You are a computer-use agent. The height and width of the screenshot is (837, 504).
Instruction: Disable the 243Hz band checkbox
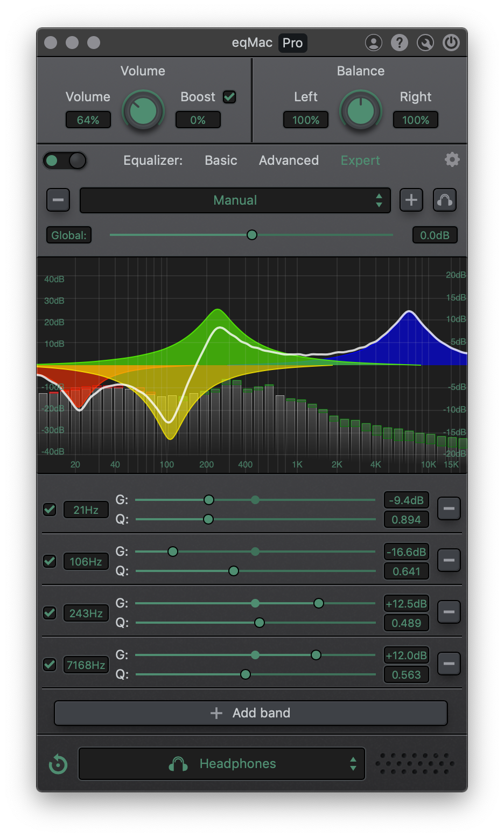[x=50, y=613]
